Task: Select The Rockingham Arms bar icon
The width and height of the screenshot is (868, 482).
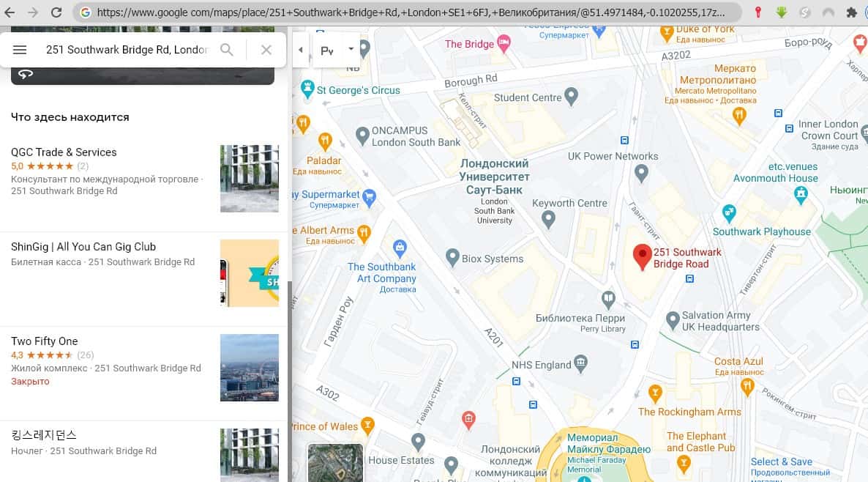Action: (x=655, y=393)
